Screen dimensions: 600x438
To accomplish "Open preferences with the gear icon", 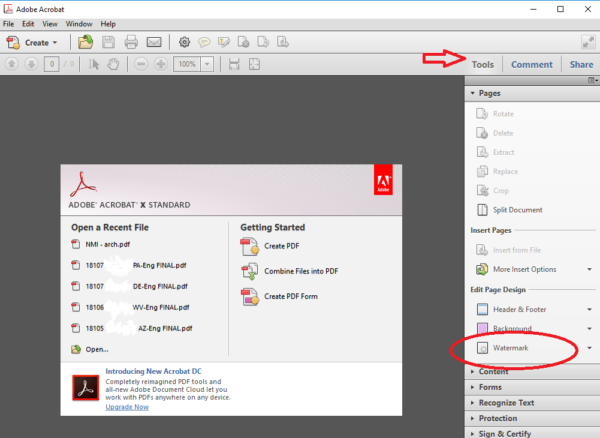I will [184, 42].
